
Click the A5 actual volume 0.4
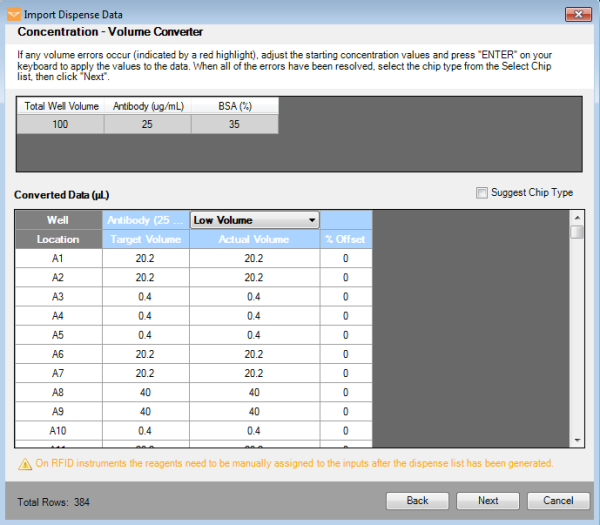254,335
